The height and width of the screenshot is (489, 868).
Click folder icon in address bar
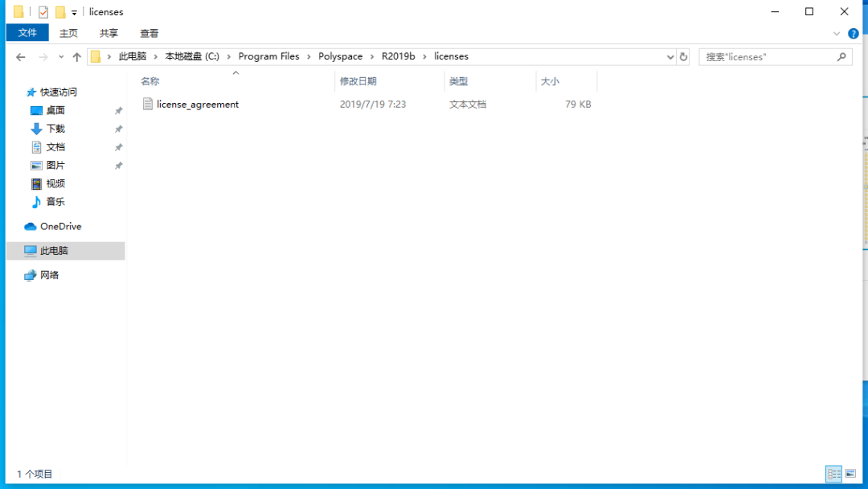point(96,56)
